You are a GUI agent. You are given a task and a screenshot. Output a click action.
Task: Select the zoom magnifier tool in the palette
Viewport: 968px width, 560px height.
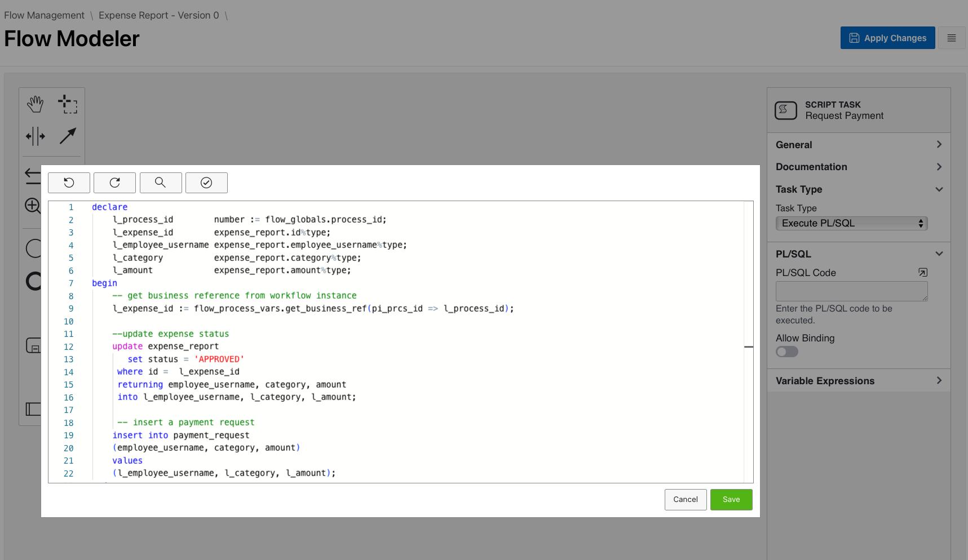pos(32,206)
